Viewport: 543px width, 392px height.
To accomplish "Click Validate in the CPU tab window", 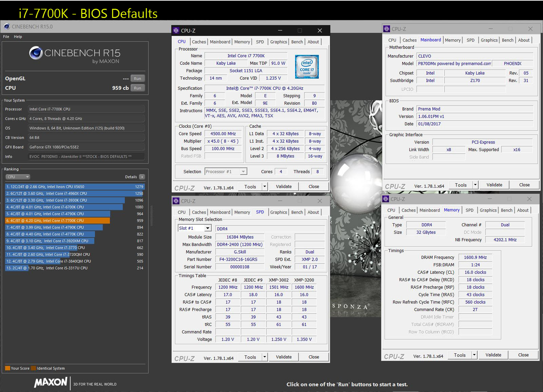I will 284,187.
